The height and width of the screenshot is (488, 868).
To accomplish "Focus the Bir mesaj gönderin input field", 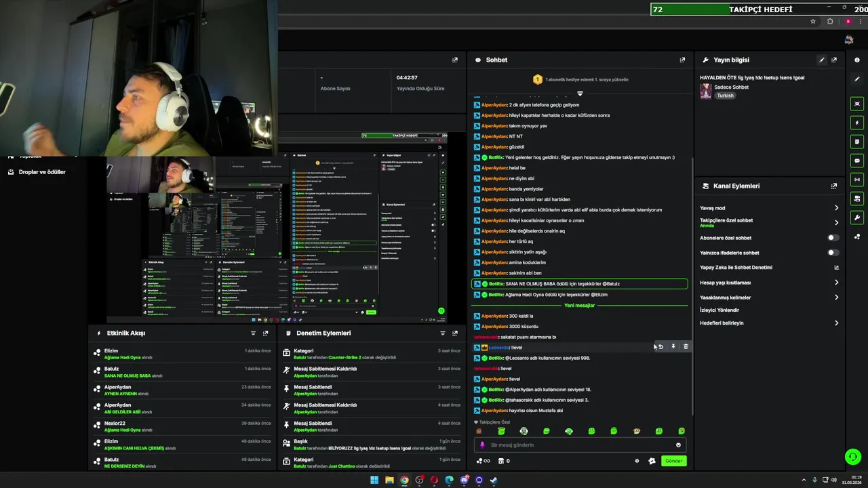I will (x=580, y=445).
